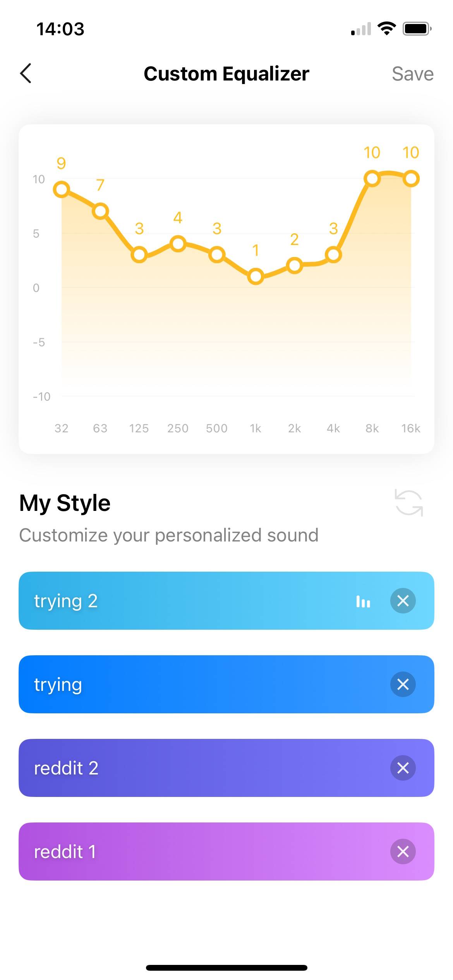Select the 63Hz point showing 7
Viewport: 453px width, 980px height.
pos(100,211)
